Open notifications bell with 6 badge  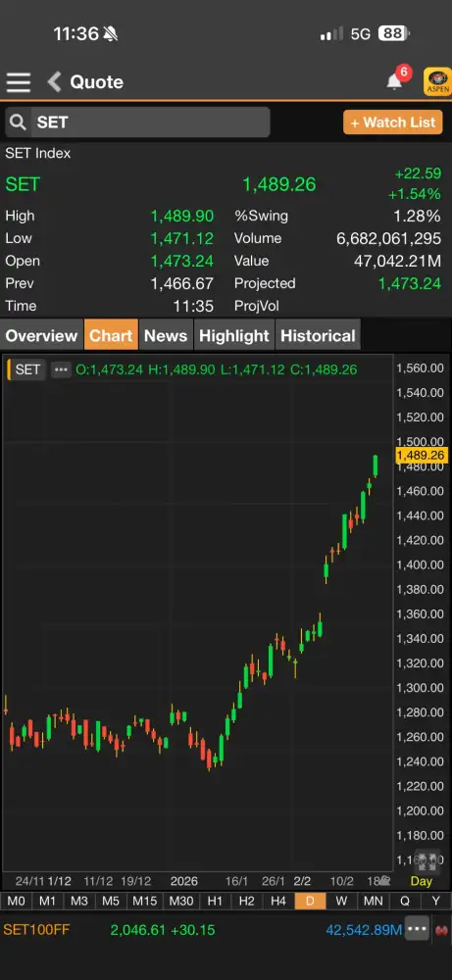396,79
